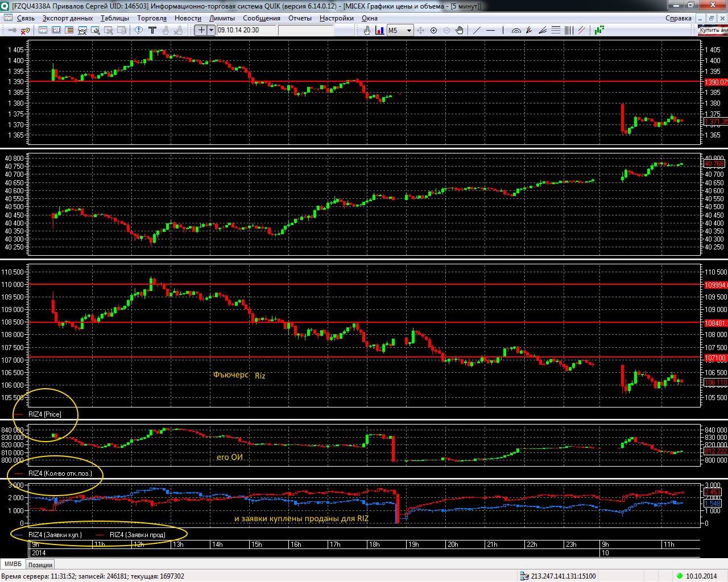The width and height of the screenshot is (728, 582).
Task: Click the 23h time axis marker
Action: click(x=571, y=544)
